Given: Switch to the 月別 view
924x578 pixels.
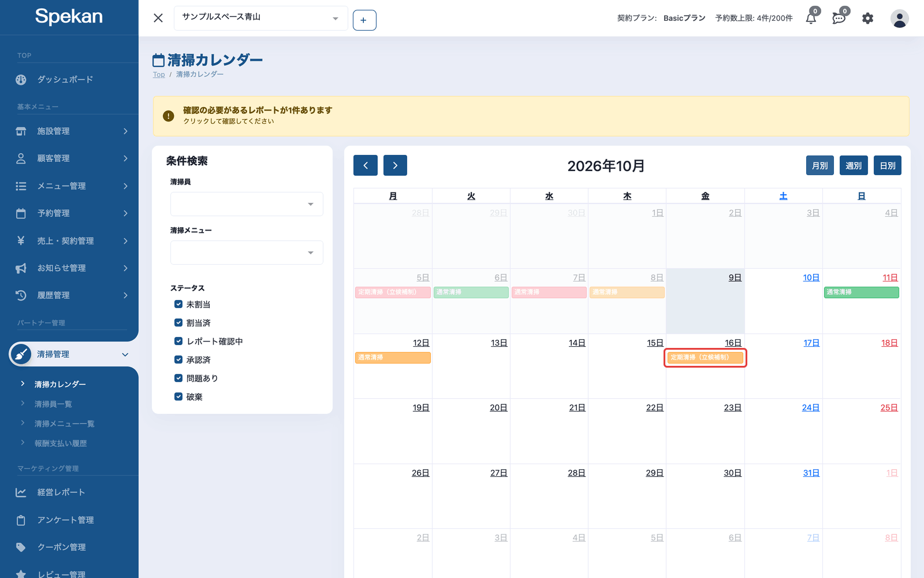Looking at the screenshot, I should 820,165.
